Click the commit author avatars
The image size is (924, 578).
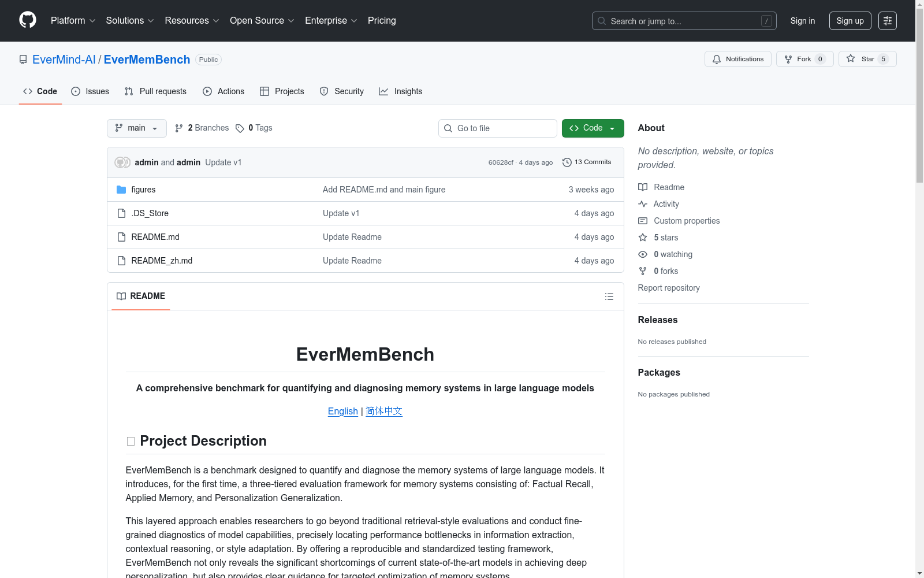(122, 162)
